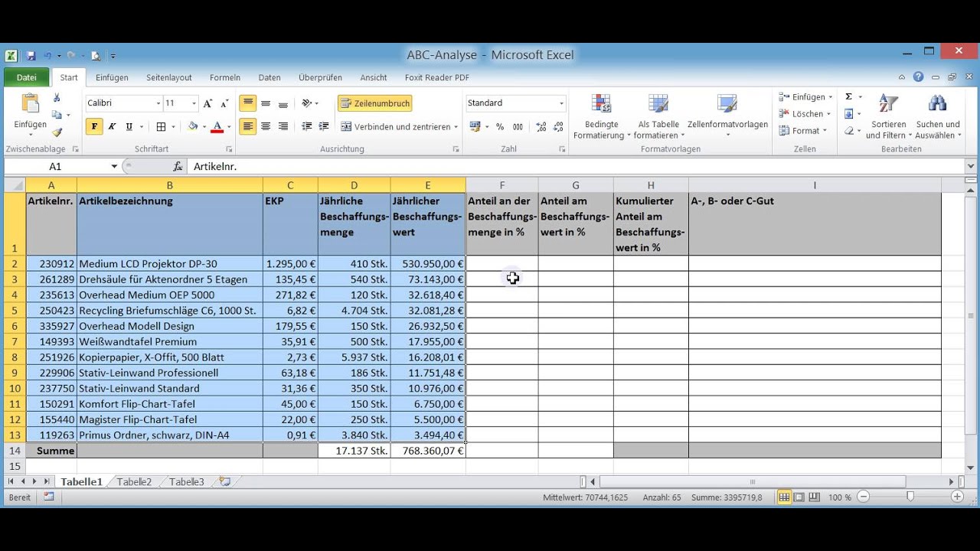Open the font size 11 dropdown
The height and width of the screenshot is (551, 980).
click(x=194, y=103)
